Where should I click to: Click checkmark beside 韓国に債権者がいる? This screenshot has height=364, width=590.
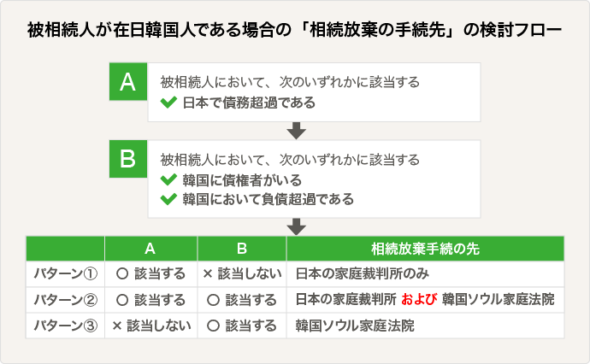tap(168, 179)
